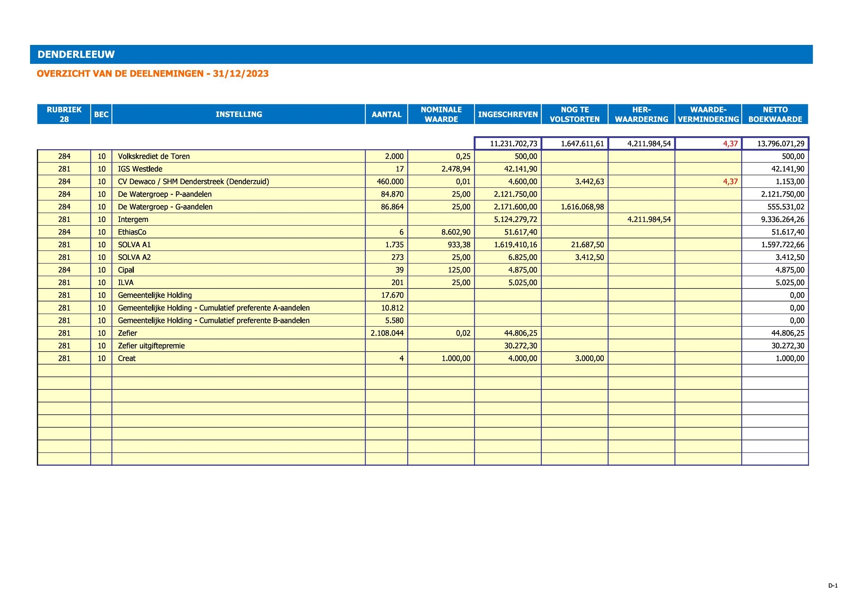The image size is (868, 614).
Task: Click the Creat institution cell
Action: click(239, 358)
